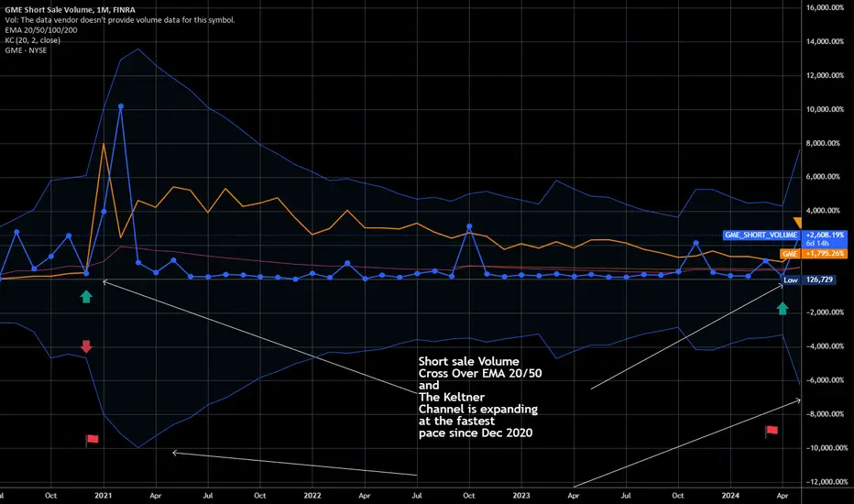The width and height of the screenshot is (854, 504).
Task: Click the Vol data vendor notice text
Action: pyautogui.click(x=120, y=20)
